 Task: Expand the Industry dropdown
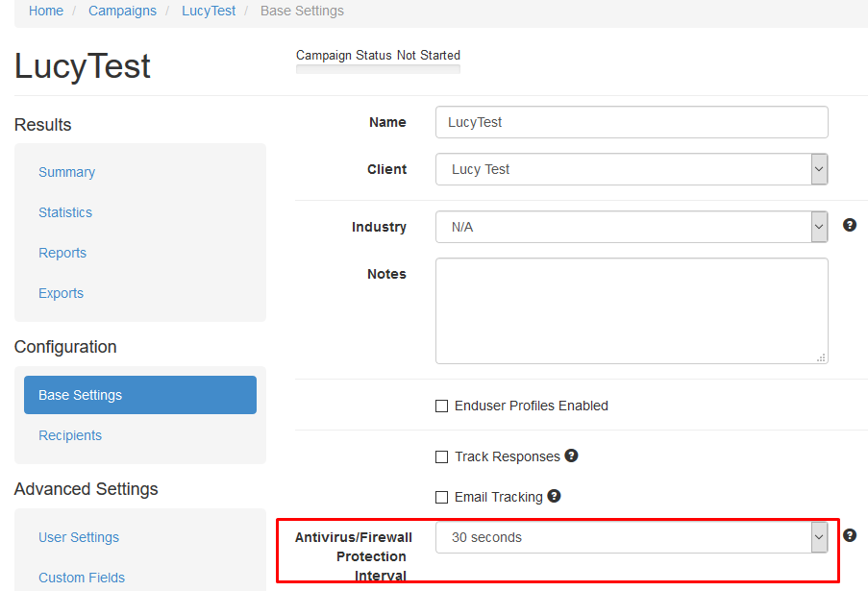pos(632,227)
